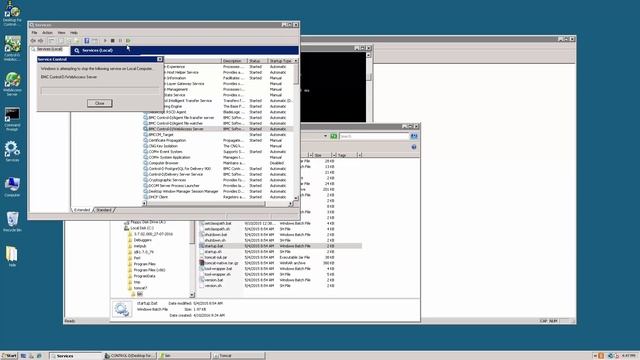Click the Service Control progress bar

(100, 91)
